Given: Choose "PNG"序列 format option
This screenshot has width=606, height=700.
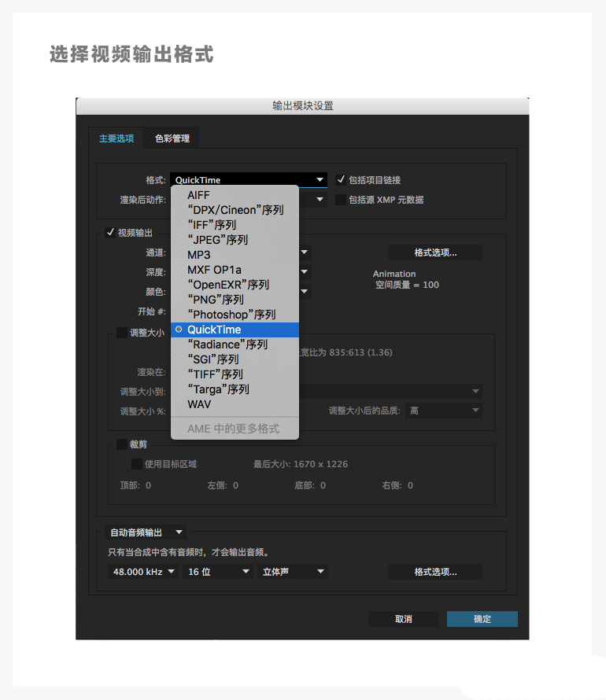Looking at the screenshot, I should pyautogui.click(x=235, y=300).
